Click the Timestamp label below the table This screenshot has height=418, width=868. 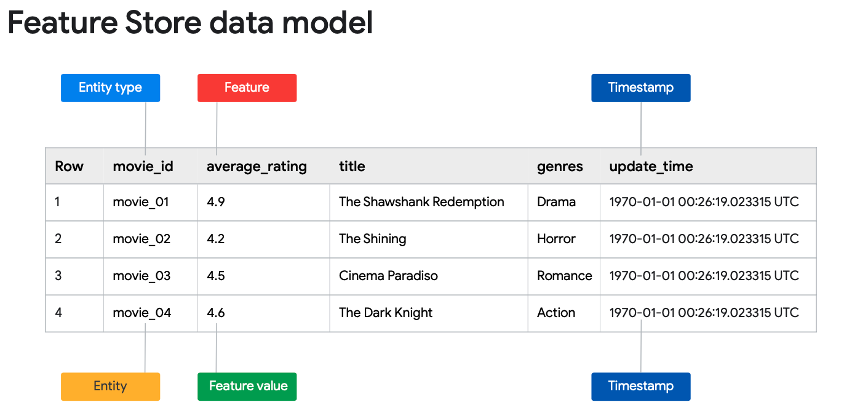pos(640,387)
